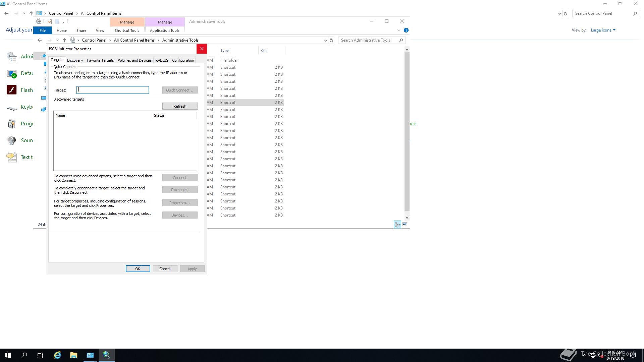Click search magnifier in Administrative Tools

401,40
